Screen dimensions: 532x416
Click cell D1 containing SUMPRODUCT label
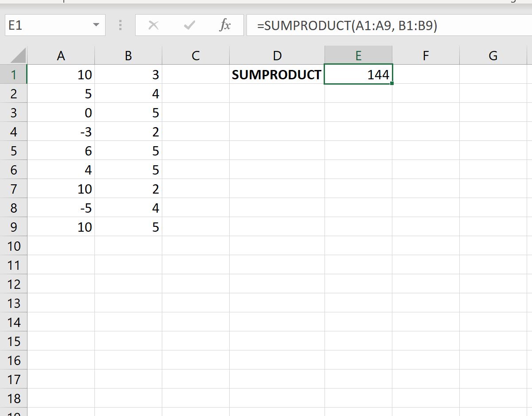[277, 74]
